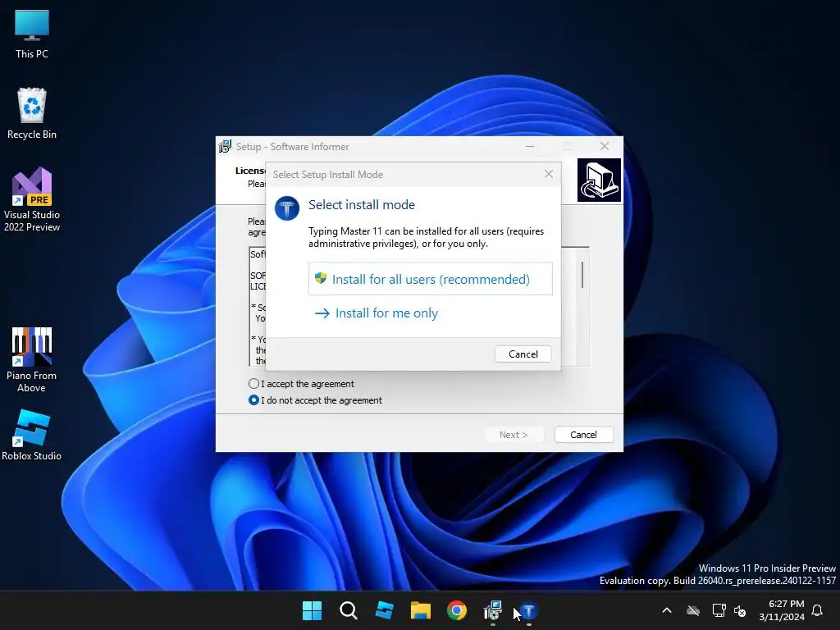Click the shield icon beside Install for all users
The height and width of the screenshot is (630, 840).
321,278
